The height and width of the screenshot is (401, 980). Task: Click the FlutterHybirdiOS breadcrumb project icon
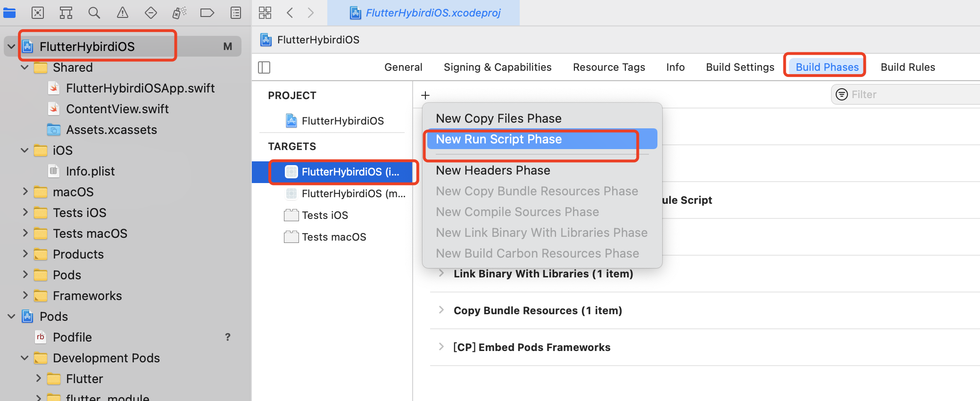coord(266,40)
